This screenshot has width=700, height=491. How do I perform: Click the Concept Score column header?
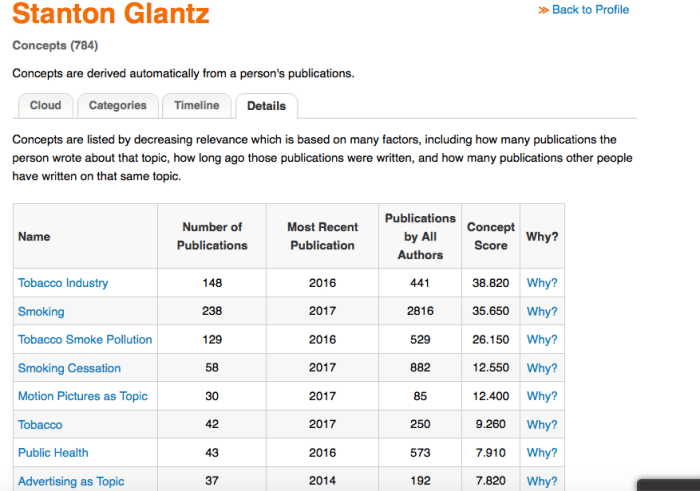coord(491,236)
